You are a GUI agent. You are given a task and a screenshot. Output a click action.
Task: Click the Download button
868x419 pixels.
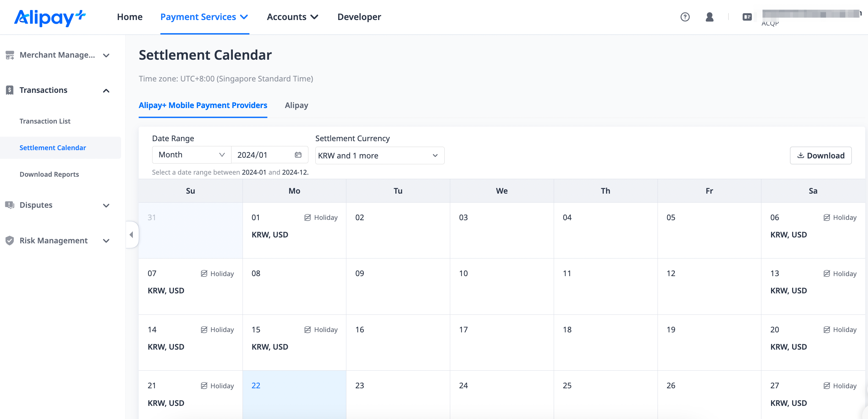pyautogui.click(x=820, y=156)
